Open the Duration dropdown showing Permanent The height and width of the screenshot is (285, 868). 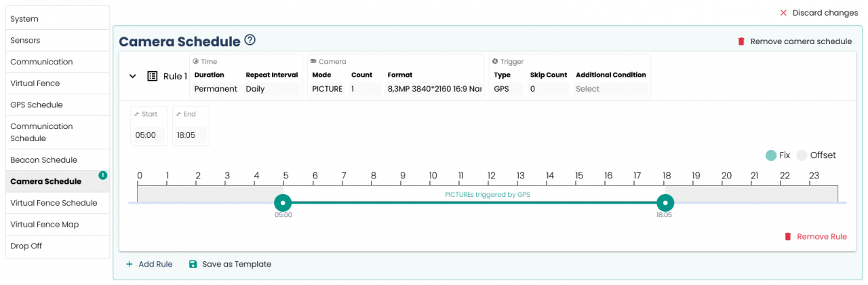click(x=216, y=89)
